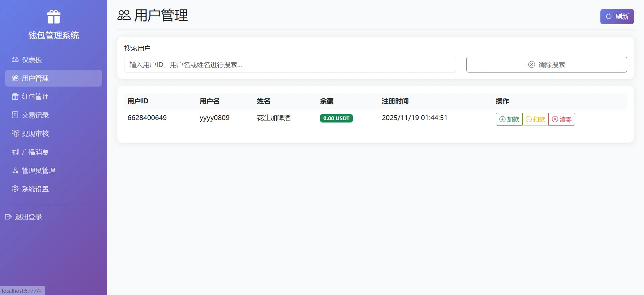Click the list icon beside 交易记录

click(15, 115)
